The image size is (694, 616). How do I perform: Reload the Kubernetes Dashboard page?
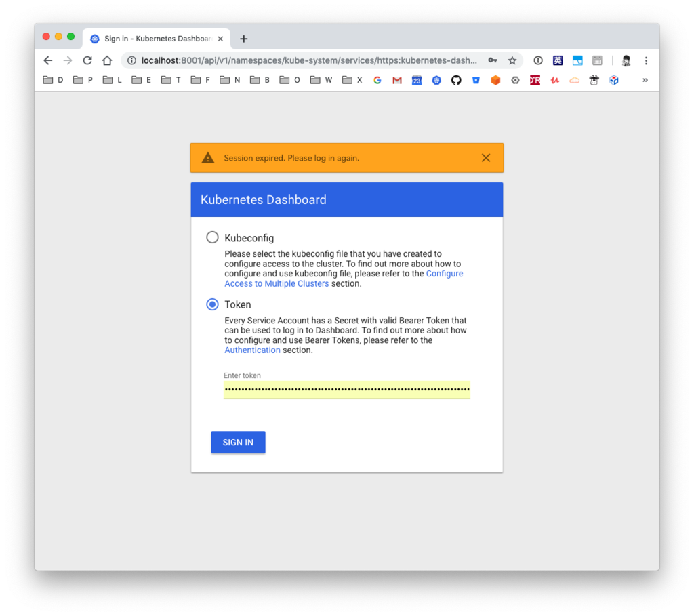87,60
